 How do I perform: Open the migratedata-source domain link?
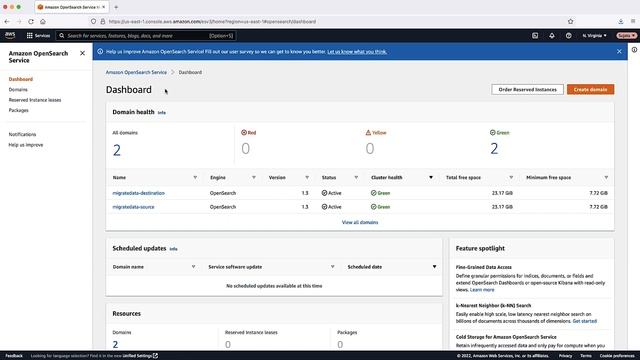tap(133, 207)
